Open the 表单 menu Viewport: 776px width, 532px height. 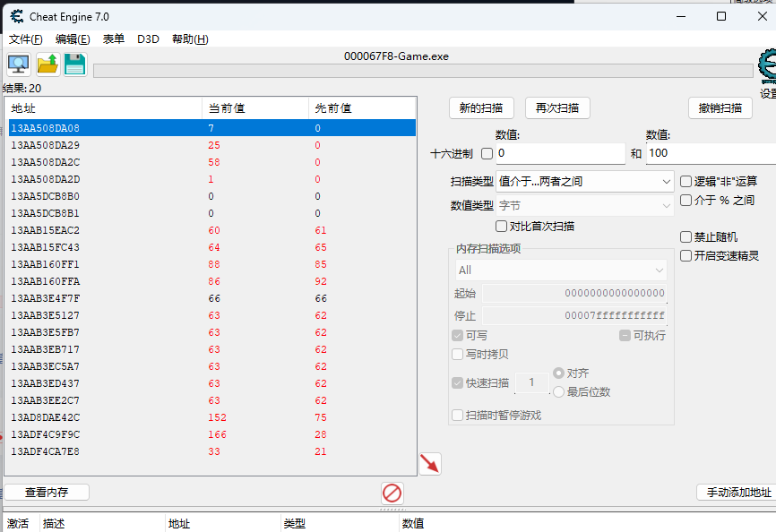click(113, 39)
